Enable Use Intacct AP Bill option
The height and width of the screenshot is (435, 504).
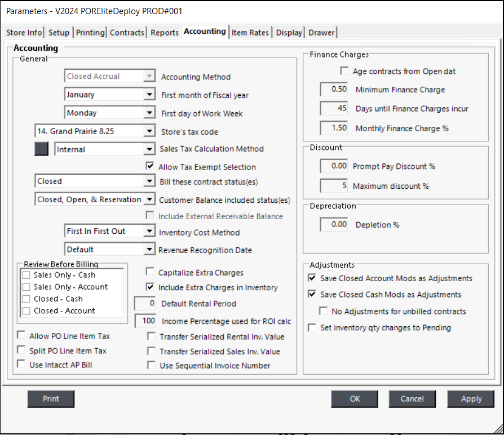[x=21, y=365]
